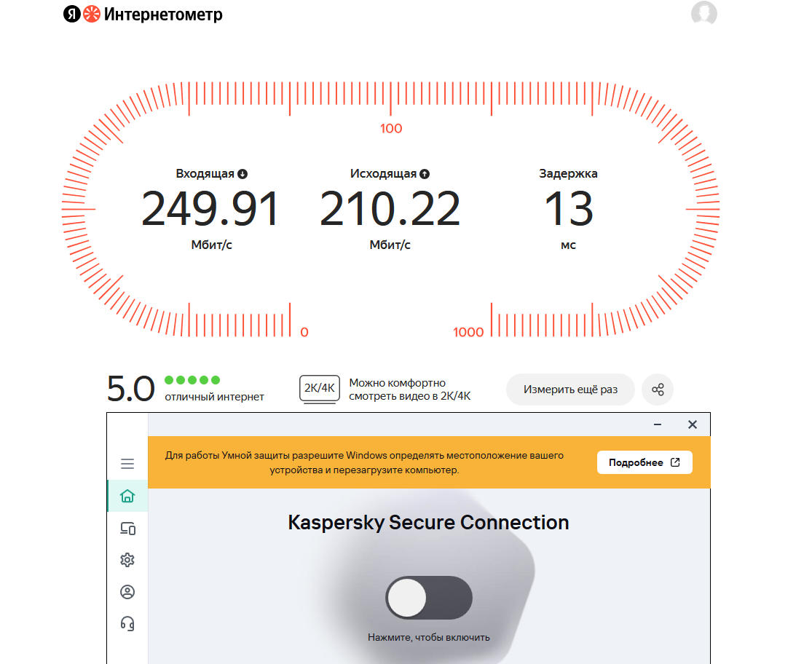Click the 2K/4K video quality badge
The width and height of the screenshot is (812, 664).
pyautogui.click(x=320, y=390)
